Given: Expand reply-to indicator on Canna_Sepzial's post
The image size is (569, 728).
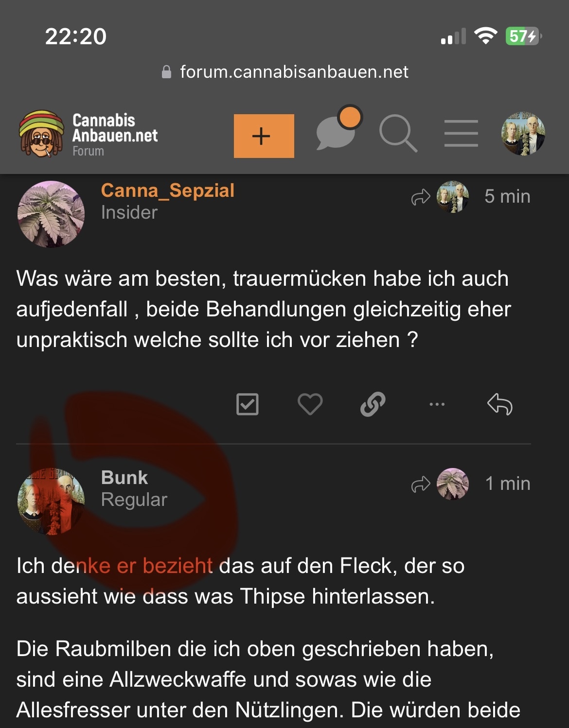Looking at the screenshot, I should 440,197.
